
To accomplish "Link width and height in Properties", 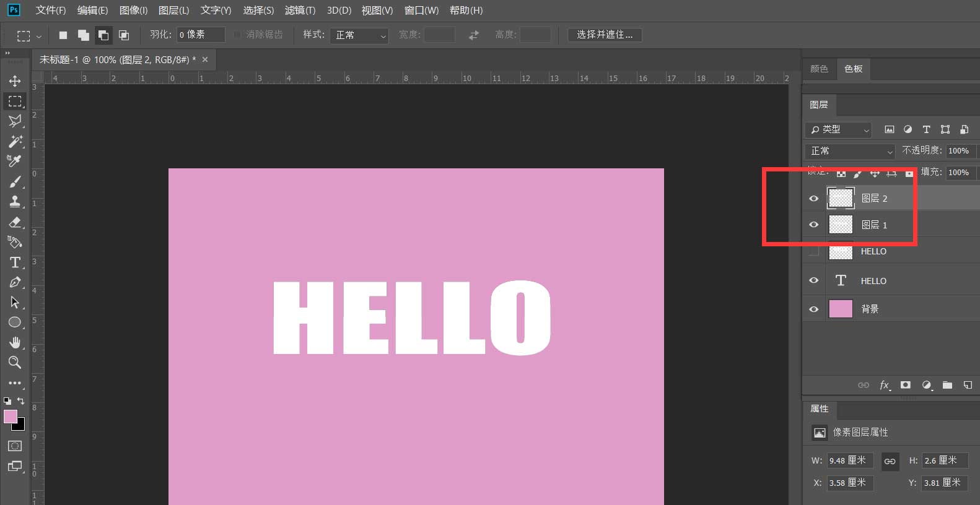I will click(890, 461).
